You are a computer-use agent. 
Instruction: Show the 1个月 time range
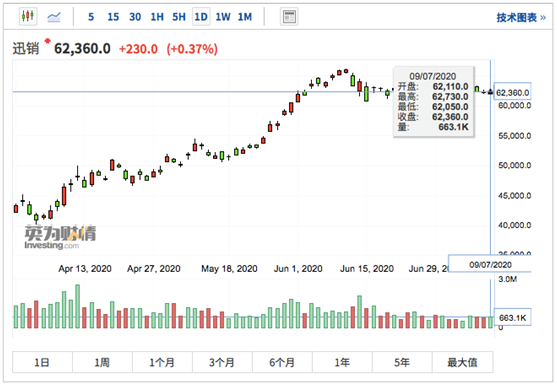(162, 362)
